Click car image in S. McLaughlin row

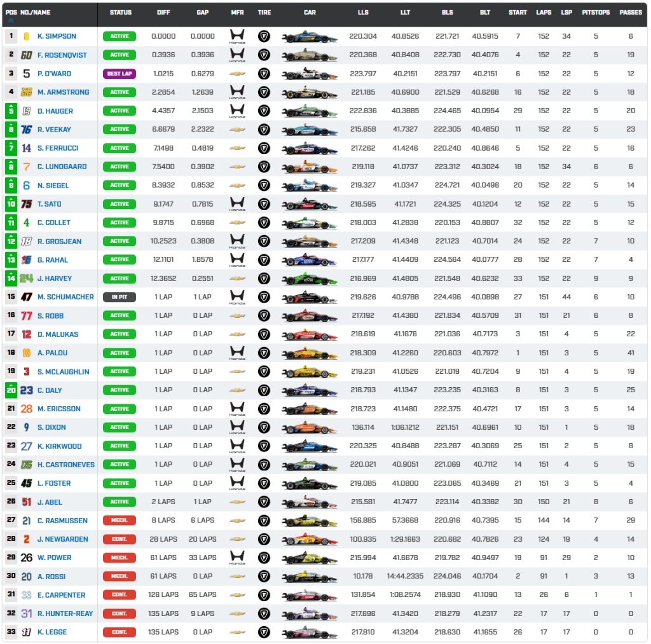tap(310, 371)
